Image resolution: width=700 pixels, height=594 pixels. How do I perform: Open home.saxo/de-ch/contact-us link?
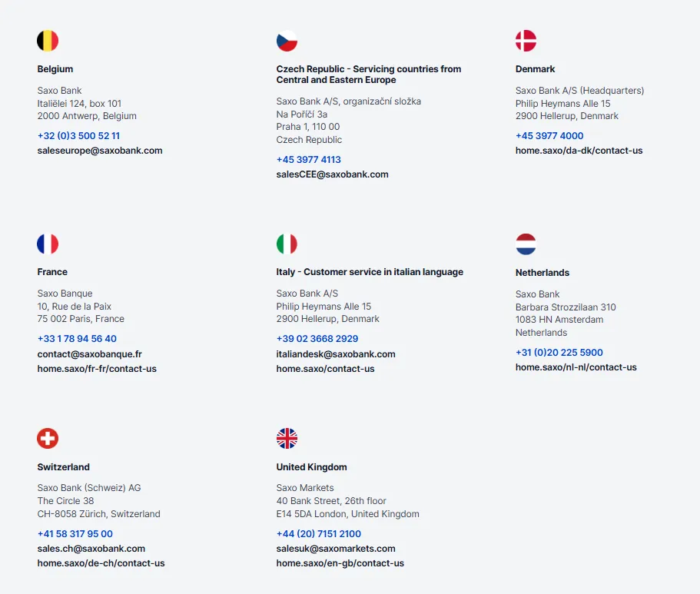tap(101, 563)
